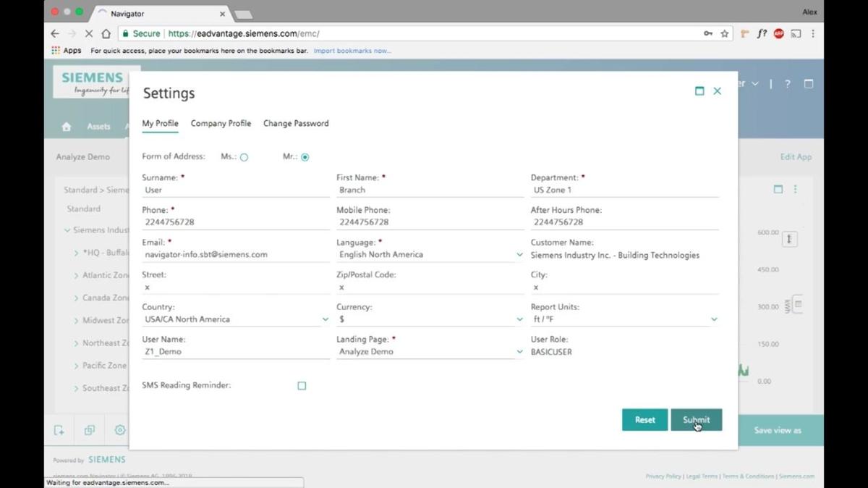868x488 pixels.
Task: Open saved passwords key icon
Action: (x=707, y=33)
